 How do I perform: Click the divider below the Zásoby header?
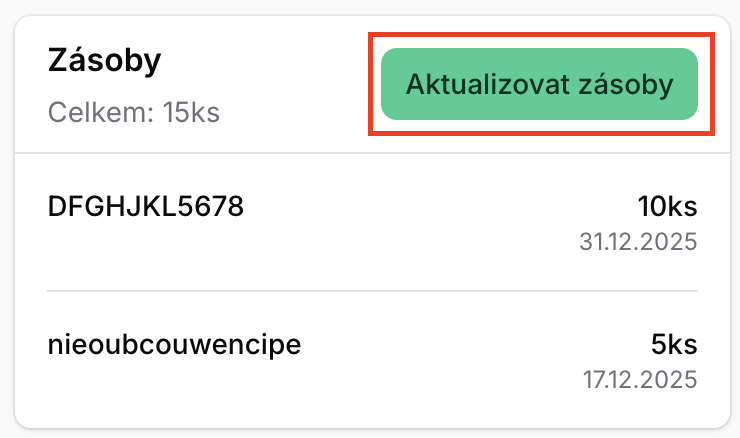click(372, 154)
